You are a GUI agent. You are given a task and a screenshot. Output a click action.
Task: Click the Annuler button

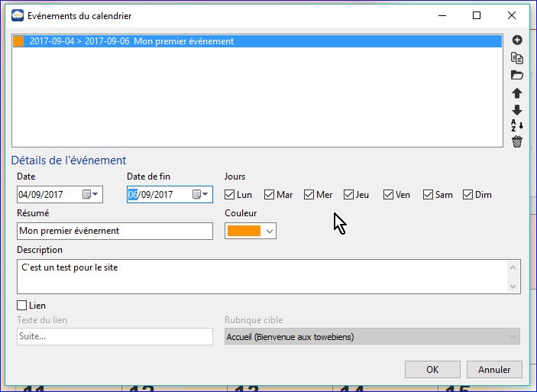pos(494,370)
